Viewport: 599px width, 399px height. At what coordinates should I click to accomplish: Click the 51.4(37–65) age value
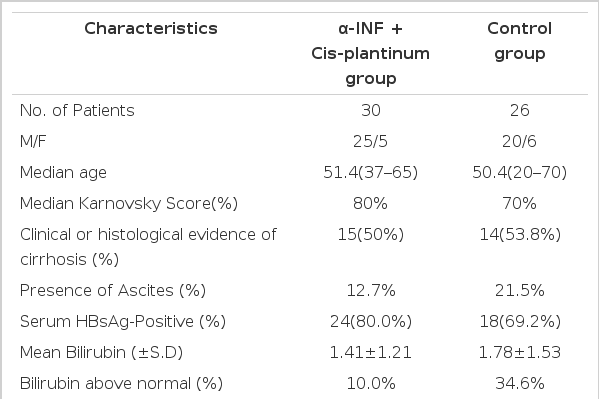(x=371, y=172)
